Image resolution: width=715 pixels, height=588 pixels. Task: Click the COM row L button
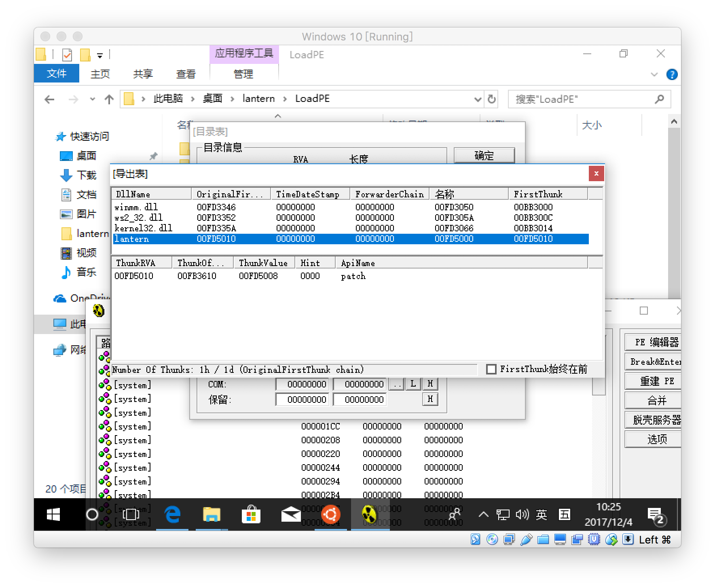pyautogui.click(x=413, y=384)
